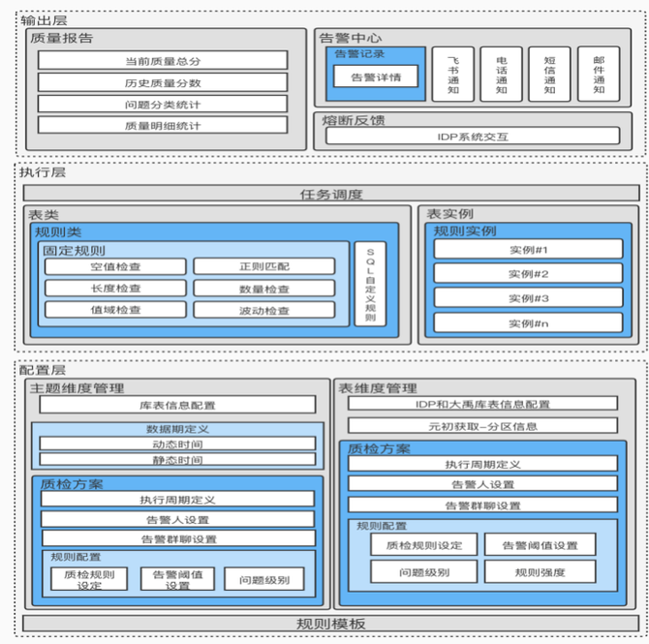The image size is (649, 644).
Task: Click the 规则模板 bar at bottom
Action: click(x=331, y=623)
